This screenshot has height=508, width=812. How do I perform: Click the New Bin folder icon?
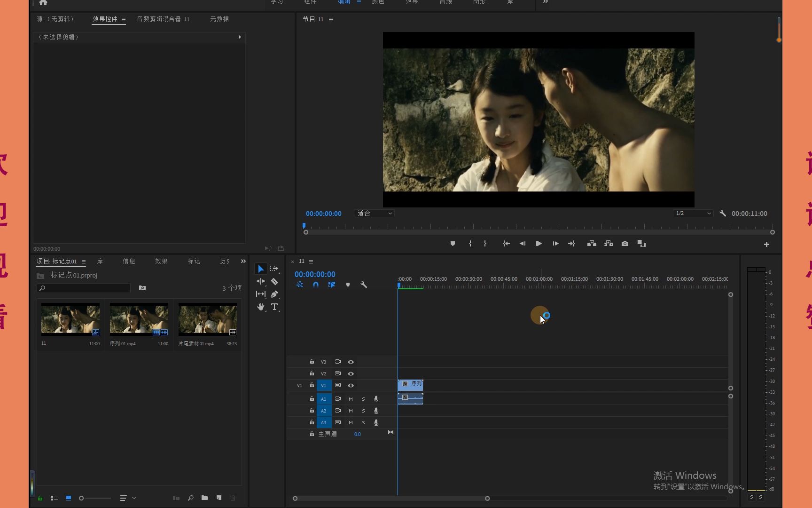pyautogui.click(x=204, y=498)
